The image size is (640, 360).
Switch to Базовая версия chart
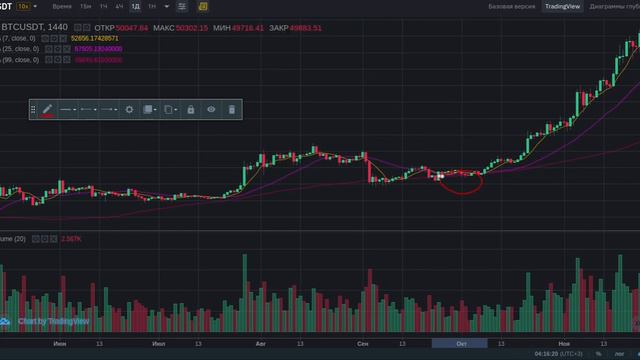tap(512, 7)
